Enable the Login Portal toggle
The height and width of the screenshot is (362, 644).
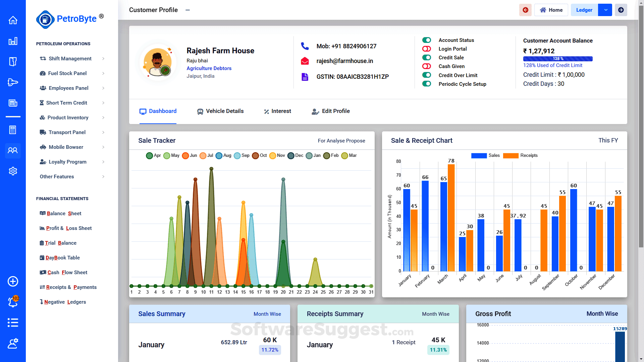(427, 49)
